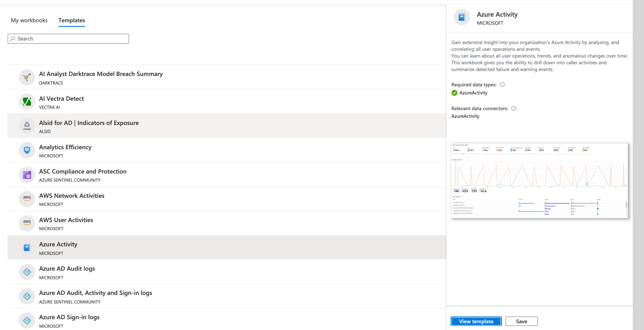Click the Analytics Efficiency shield icon
This screenshot has width=644, height=330.
[x=27, y=150]
